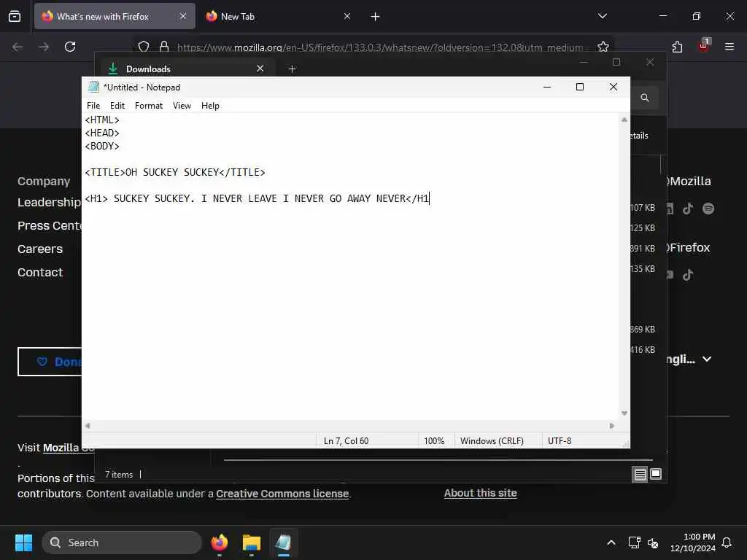
Task: Click Notepad horizontal scrollbar left arrow
Action: tap(88, 426)
